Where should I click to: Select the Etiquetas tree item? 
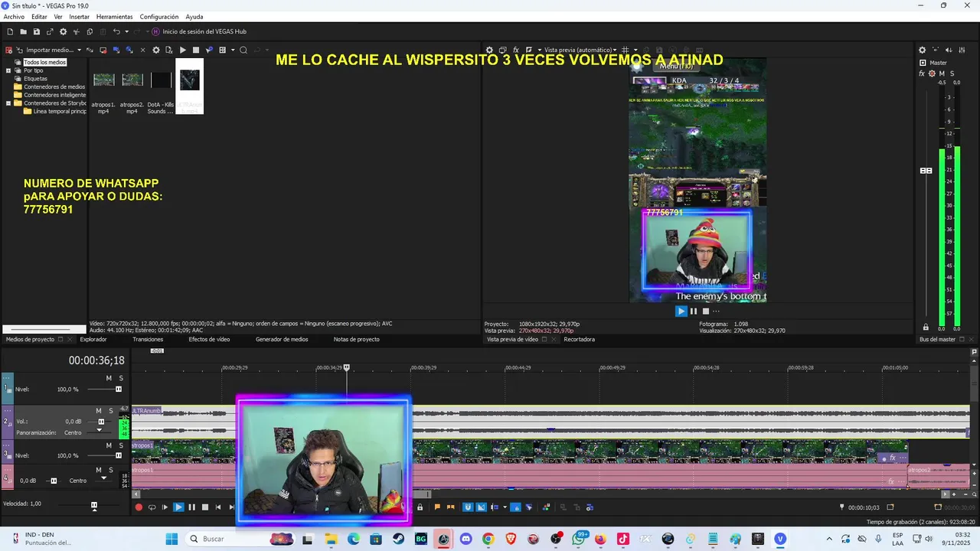coord(35,79)
